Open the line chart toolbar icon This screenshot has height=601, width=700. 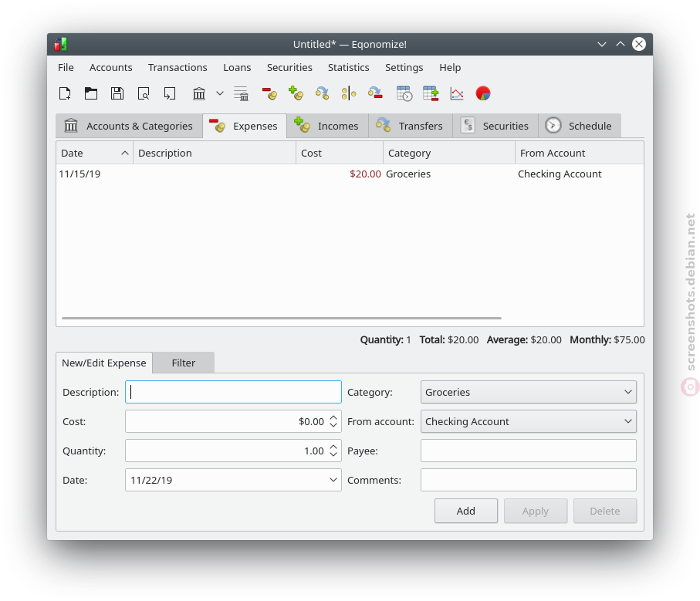457,93
